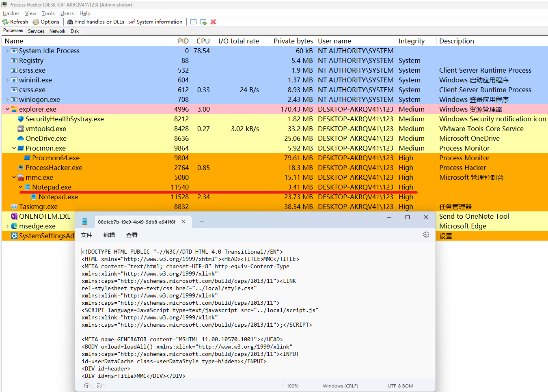
Task: Expand the winlogon.exe tree node
Action: tap(7, 99)
